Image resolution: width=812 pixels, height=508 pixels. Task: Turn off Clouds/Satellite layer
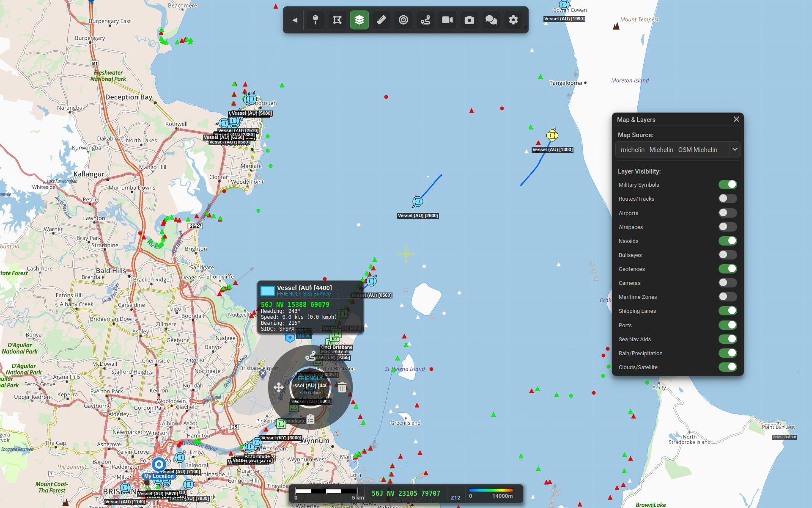click(727, 367)
